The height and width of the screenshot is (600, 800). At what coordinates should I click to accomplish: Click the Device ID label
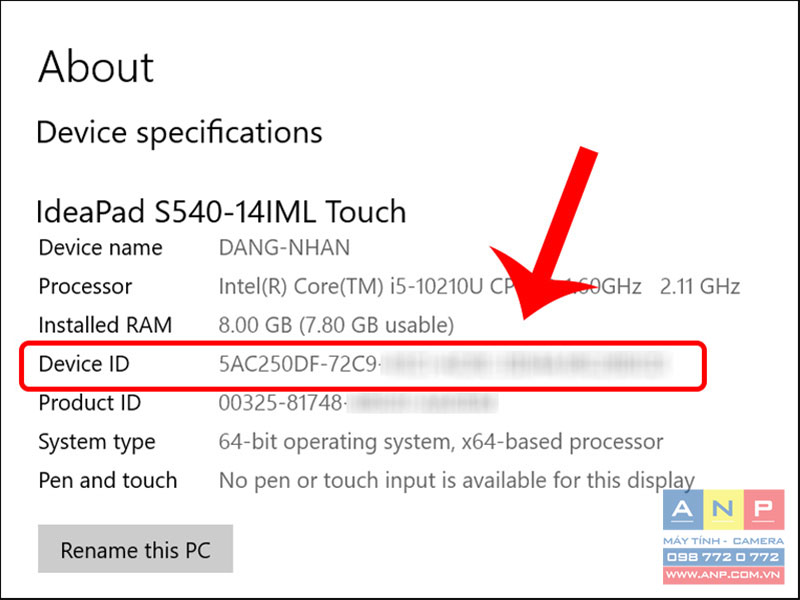click(84, 364)
